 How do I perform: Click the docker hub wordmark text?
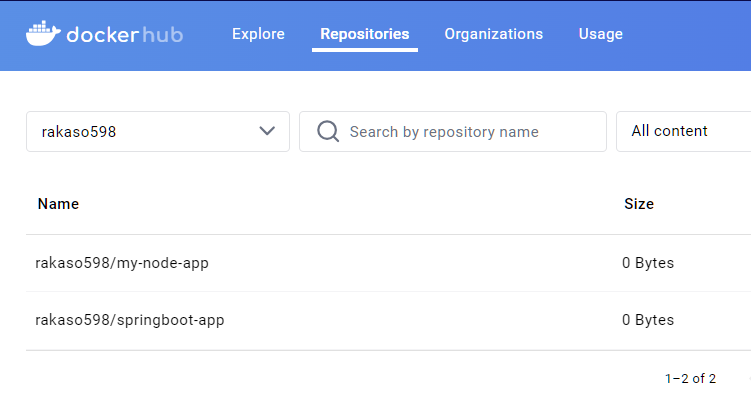point(125,34)
